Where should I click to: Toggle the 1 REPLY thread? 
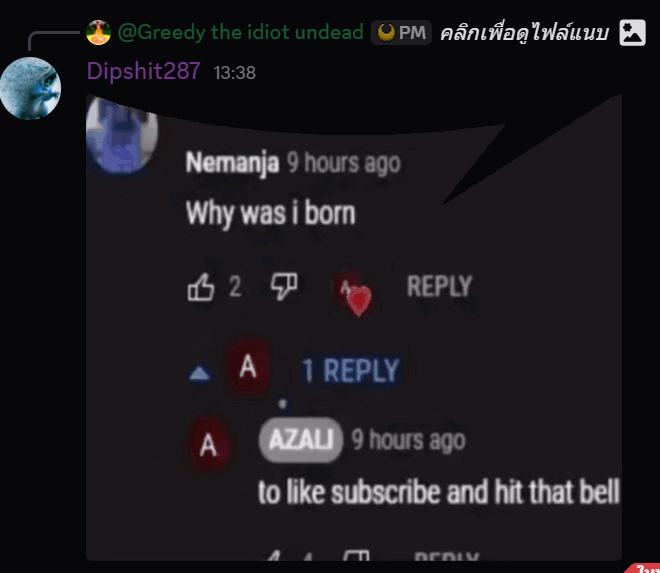click(350, 371)
